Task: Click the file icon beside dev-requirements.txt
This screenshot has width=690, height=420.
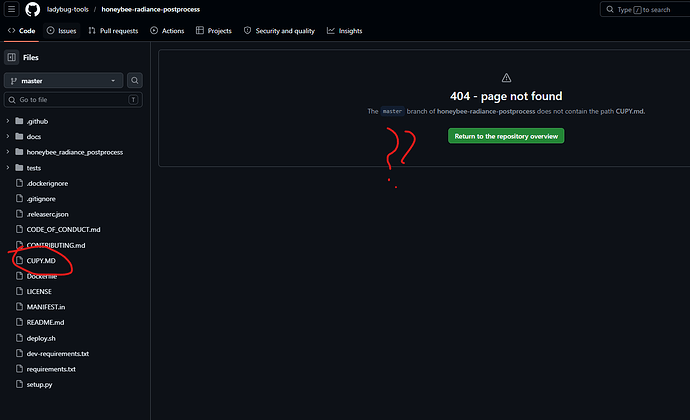Action: click(x=19, y=353)
